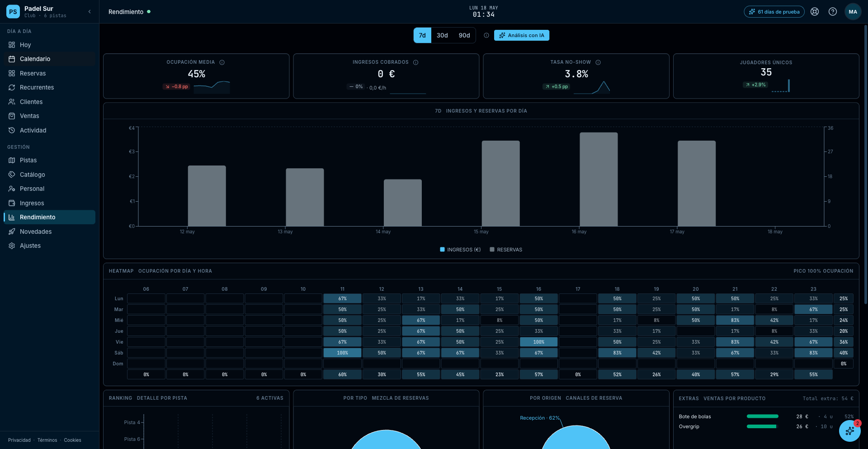The height and width of the screenshot is (449, 868).
Task: Click the Pista 4 ranking label
Action: pos(132,422)
